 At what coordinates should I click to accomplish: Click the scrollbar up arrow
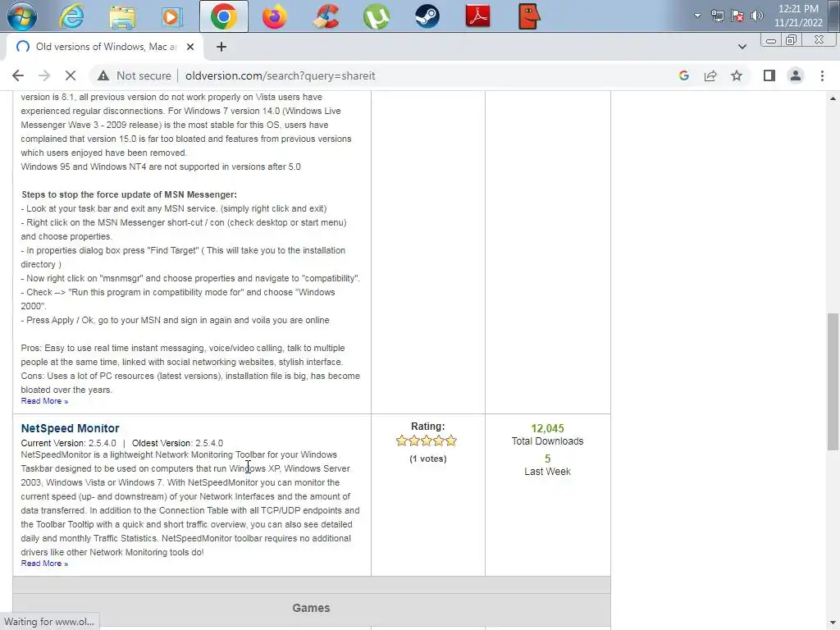(833, 98)
